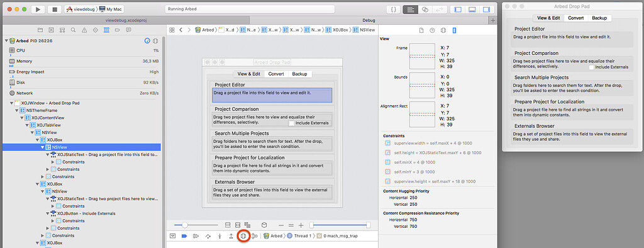Open the My Mac destination selector
Screen dimensions: 644x248
[111, 9]
